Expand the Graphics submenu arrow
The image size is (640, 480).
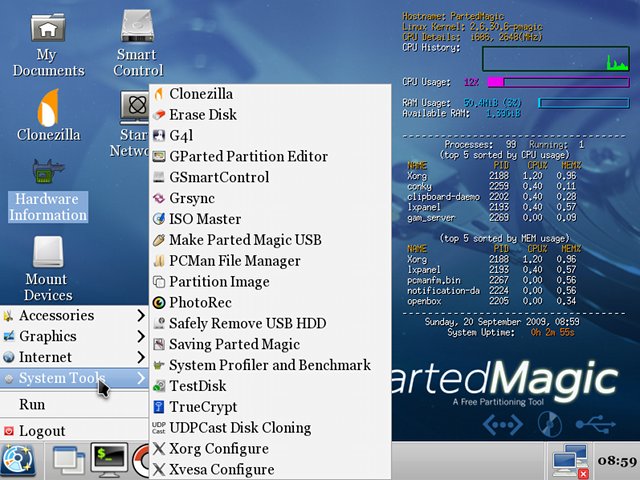141,336
